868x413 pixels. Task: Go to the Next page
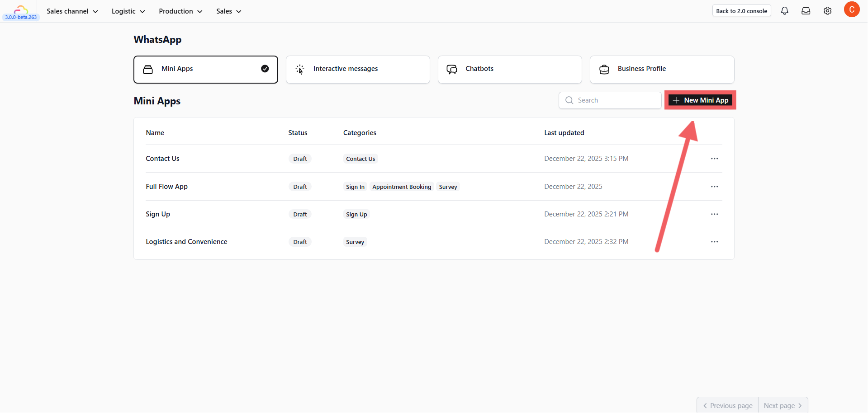(783, 405)
